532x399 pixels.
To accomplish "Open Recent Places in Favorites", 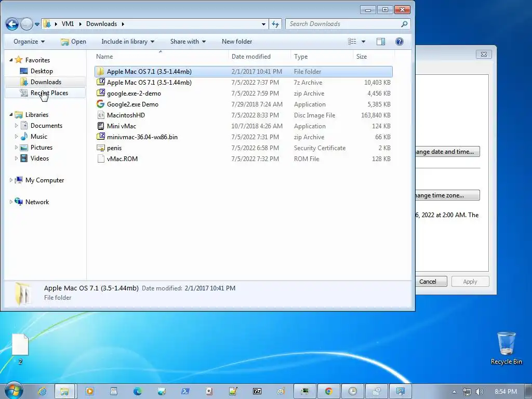I will point(49,92).
